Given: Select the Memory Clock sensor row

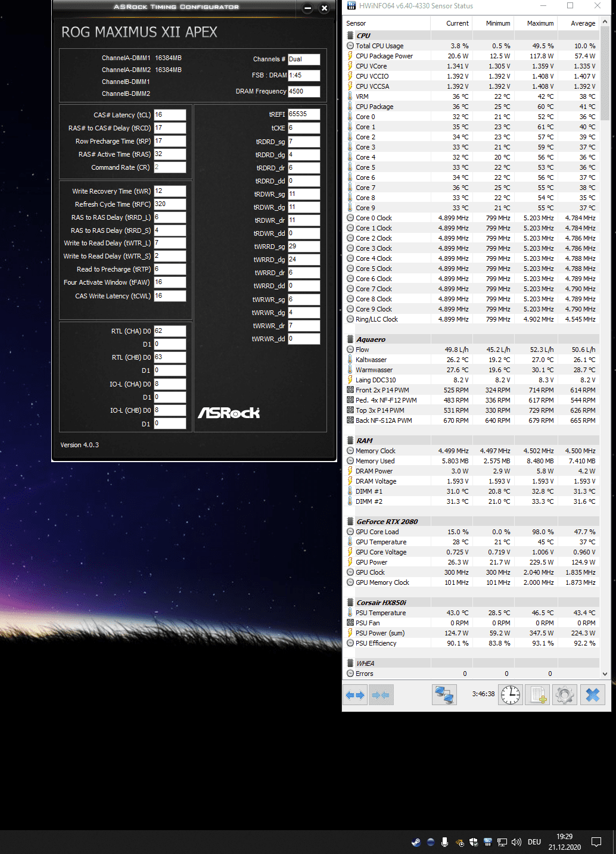Looking at the screenshot, I should [472, 451].
